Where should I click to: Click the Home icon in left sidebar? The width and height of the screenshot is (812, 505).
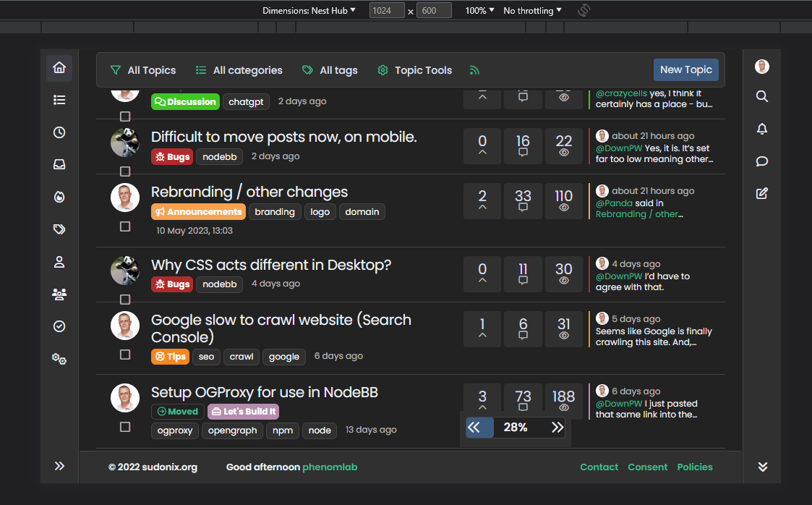[59, 68]
